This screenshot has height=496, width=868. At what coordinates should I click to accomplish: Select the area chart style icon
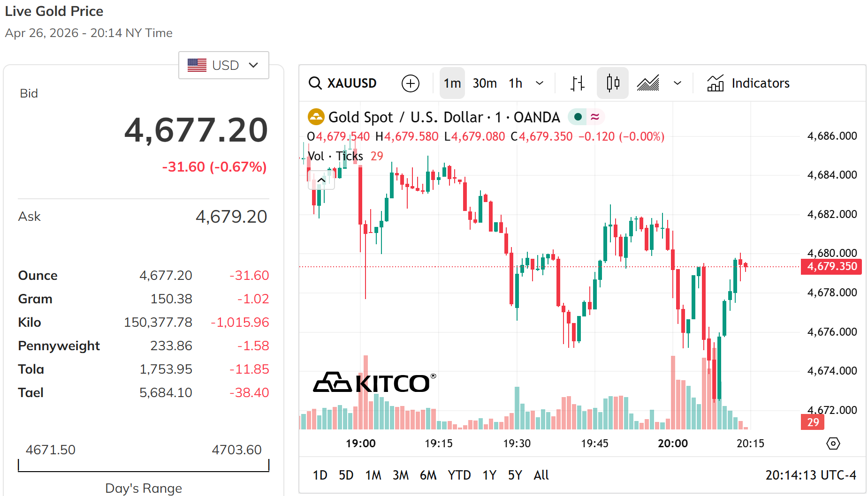coord(648,83)
